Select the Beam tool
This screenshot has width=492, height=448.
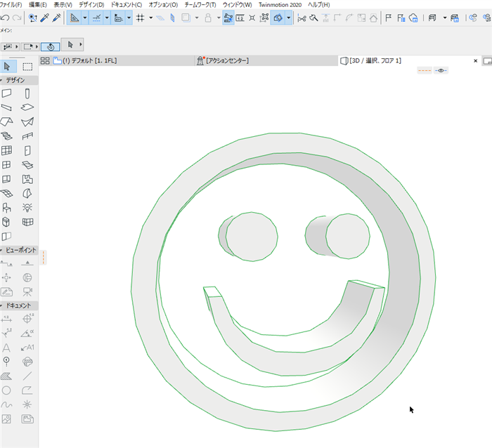pos(6,107)
